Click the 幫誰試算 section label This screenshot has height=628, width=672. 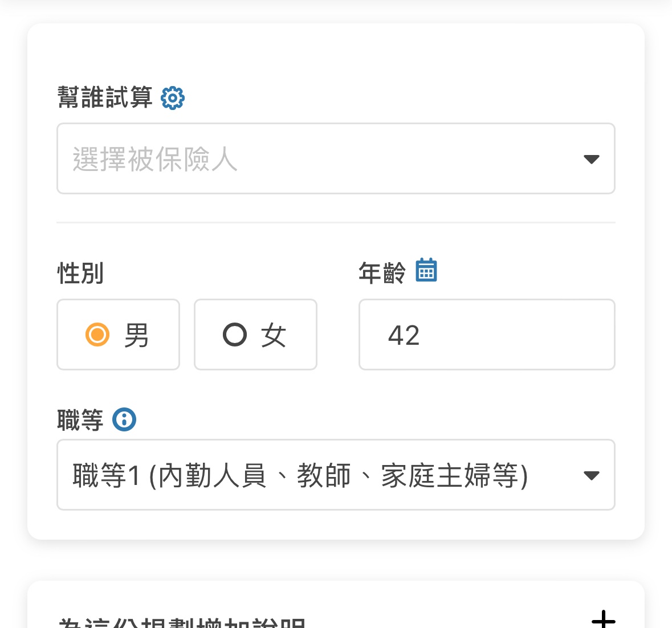105,97
